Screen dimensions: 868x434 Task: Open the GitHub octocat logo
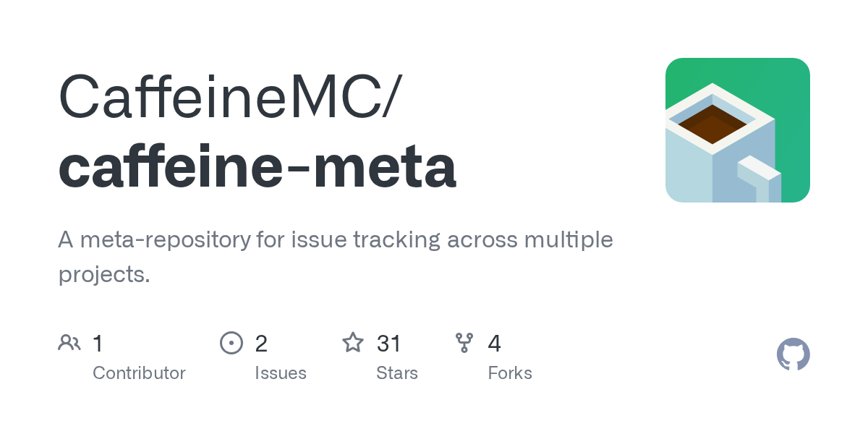click(793, 355)
